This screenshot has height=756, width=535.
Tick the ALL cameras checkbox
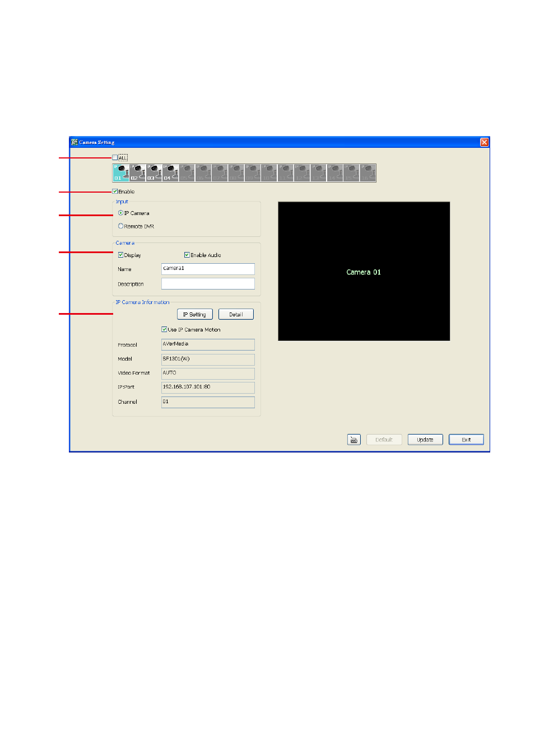(x=115, y=157)
